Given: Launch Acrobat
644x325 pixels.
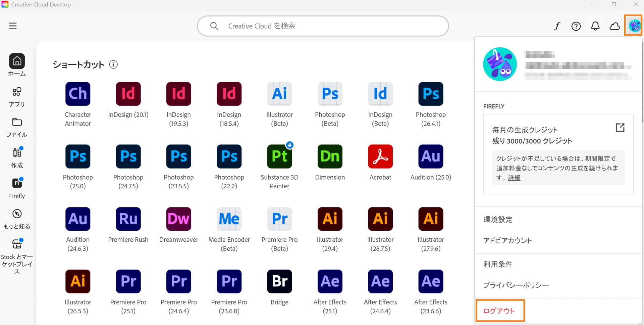Looking at the screenshot, I should pos(380,156).
